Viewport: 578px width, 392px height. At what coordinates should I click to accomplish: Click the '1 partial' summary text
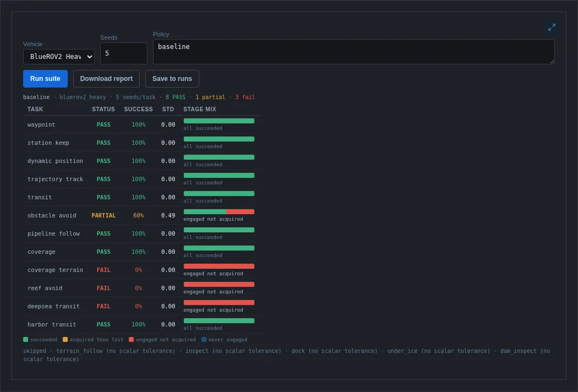(x=210, y=97)
